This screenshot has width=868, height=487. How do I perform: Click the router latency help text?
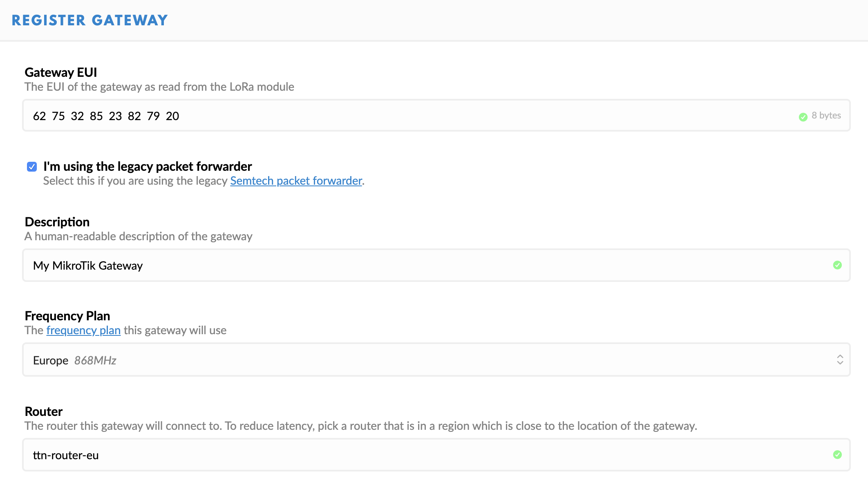pyautogui.click(x=360, y=426)
